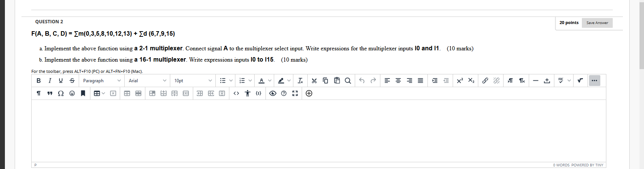
Task: Apply the text color A swatch
Action: click(261, 80)
